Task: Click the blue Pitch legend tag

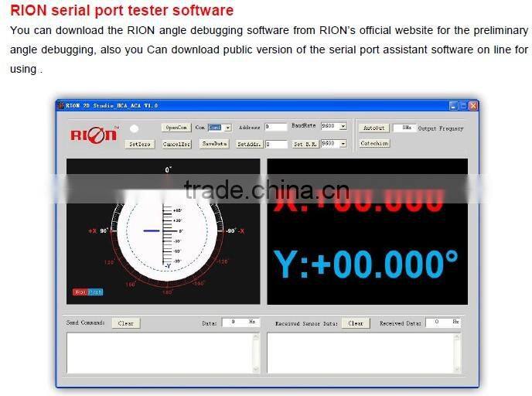Action: (95, 292)
